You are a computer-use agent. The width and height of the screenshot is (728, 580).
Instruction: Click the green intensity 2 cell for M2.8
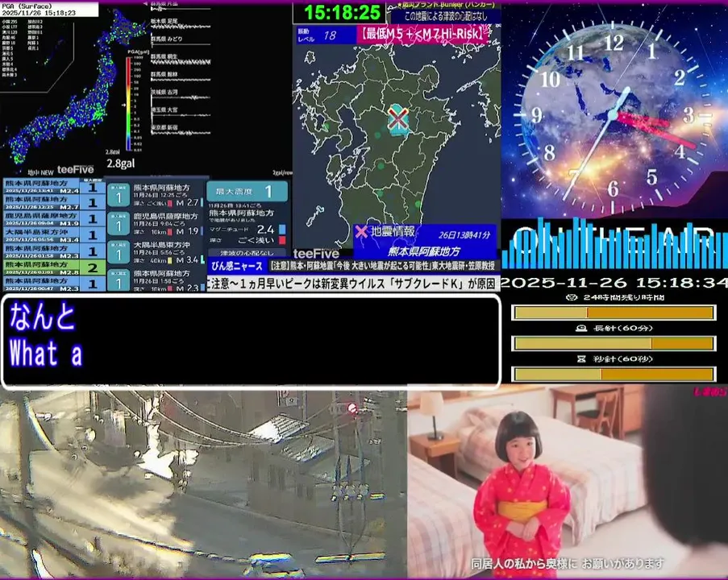[93, 267]
